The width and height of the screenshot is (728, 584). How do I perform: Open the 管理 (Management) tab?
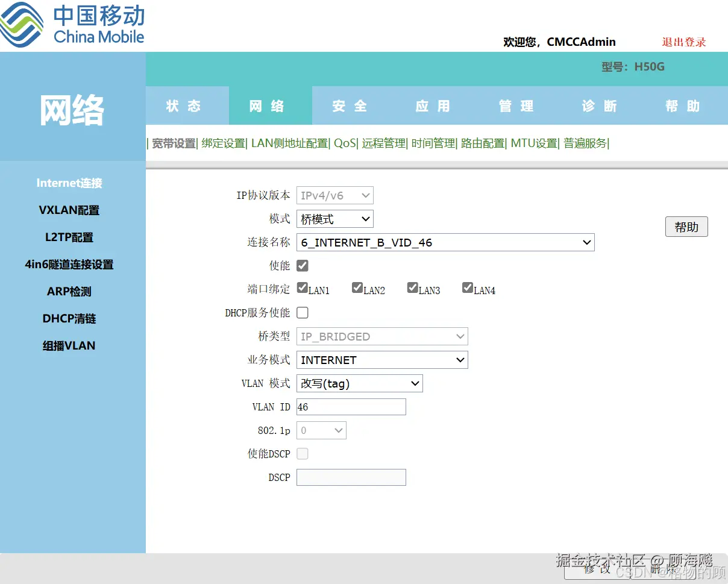[x=516, y=105]
